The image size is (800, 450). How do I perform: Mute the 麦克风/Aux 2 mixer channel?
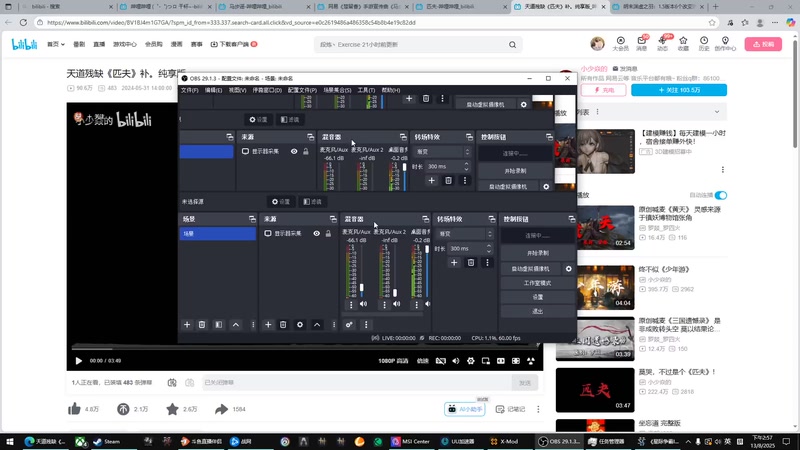pyautogui.click(x=396, y=304)
